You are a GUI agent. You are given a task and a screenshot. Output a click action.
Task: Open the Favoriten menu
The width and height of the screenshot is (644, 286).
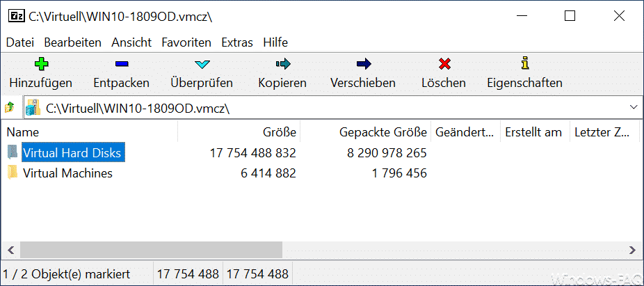[x=186, y=42]
